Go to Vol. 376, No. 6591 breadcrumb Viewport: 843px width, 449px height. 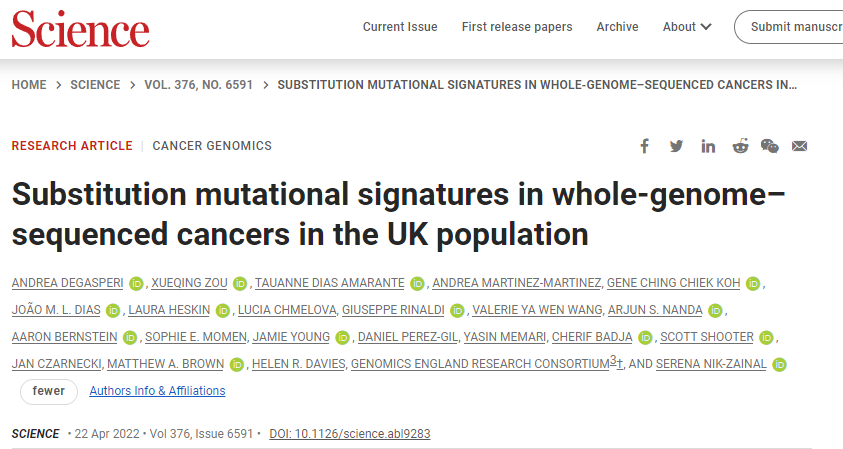click(x=198, y=85)
